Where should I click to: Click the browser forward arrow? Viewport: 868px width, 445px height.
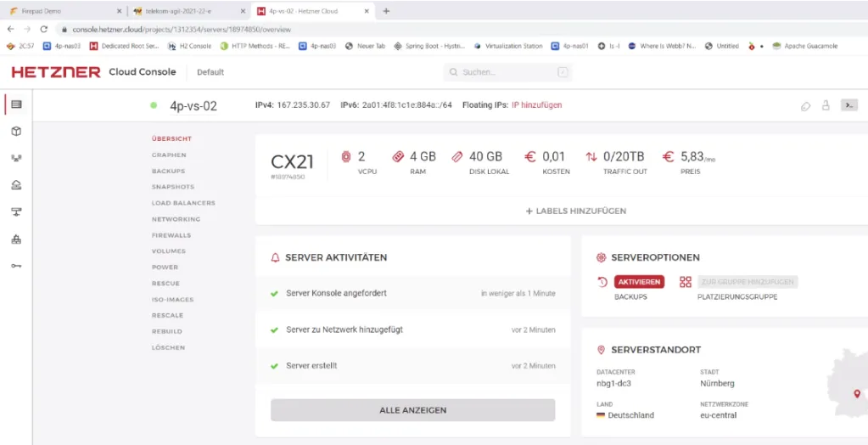[x=28, y=30]
